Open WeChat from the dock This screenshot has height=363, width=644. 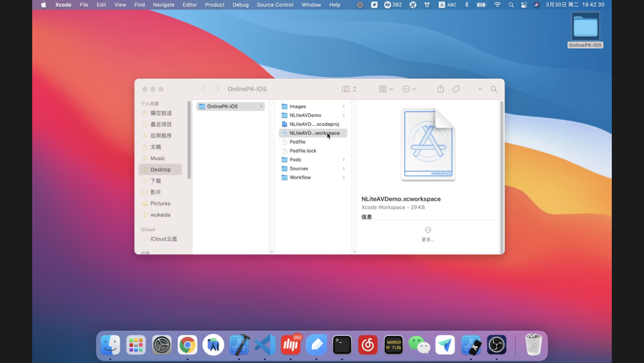(x=419, y=344)
